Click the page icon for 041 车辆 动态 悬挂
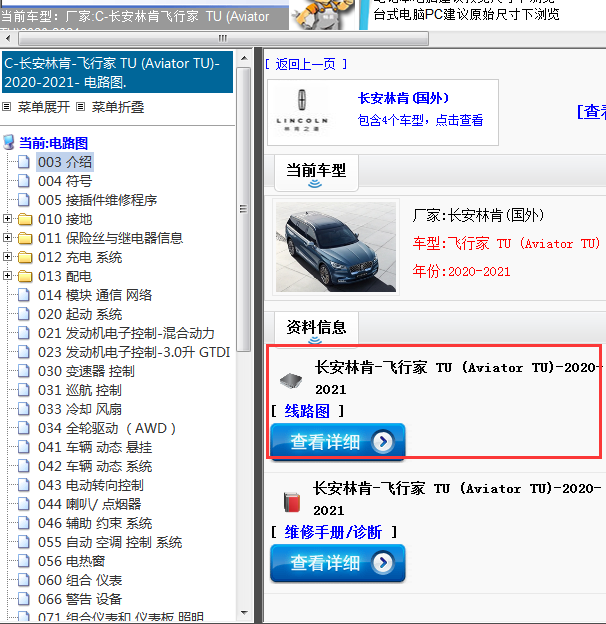Viewport: 606px width, 624px height. coord(24,447)
